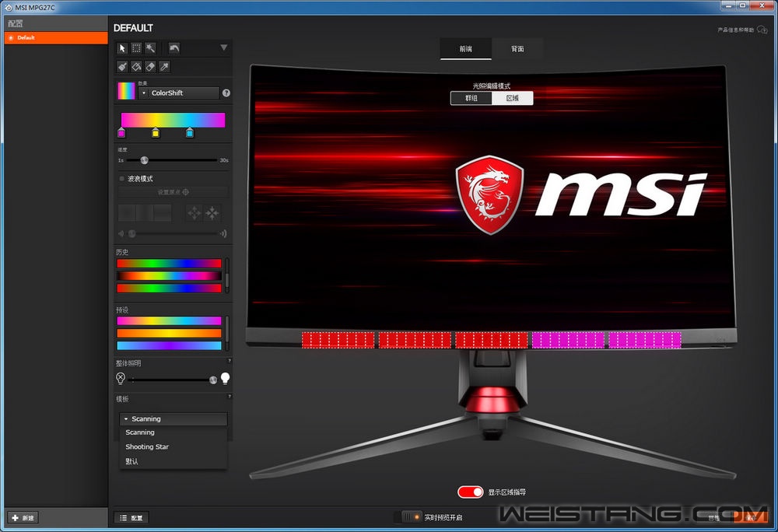
Task: Click the help mark beside 模板
Action: [230, 397]
